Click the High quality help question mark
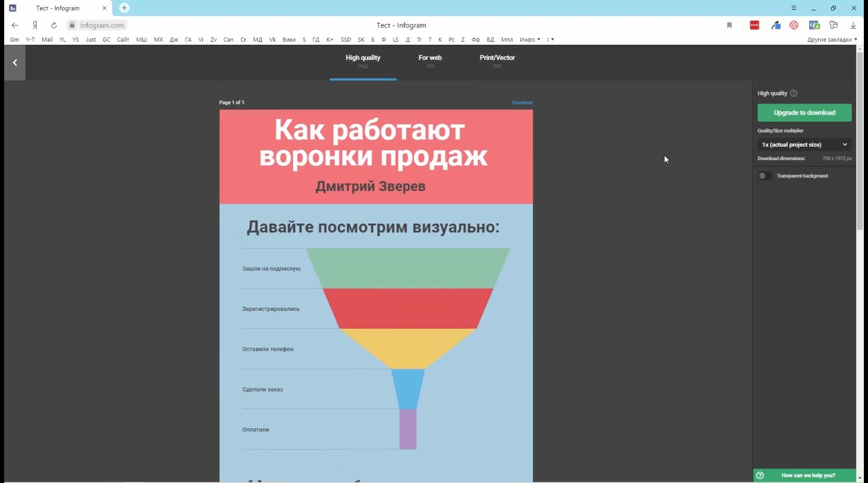The image size is (868, 483). point(794,93)
